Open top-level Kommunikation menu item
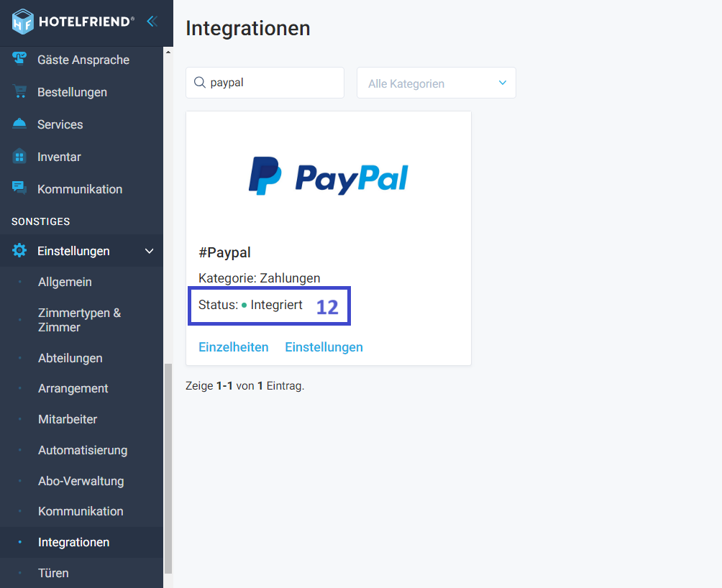 (x=80, y=189)
